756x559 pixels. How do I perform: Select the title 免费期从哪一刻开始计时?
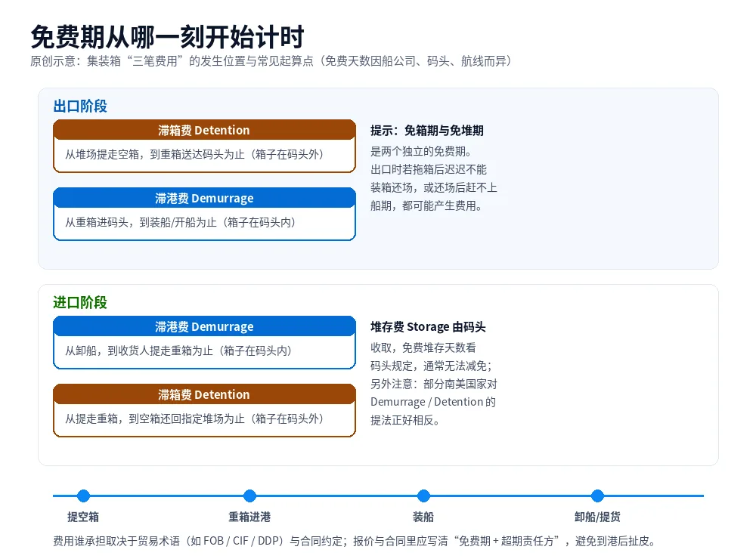[167, 36]
